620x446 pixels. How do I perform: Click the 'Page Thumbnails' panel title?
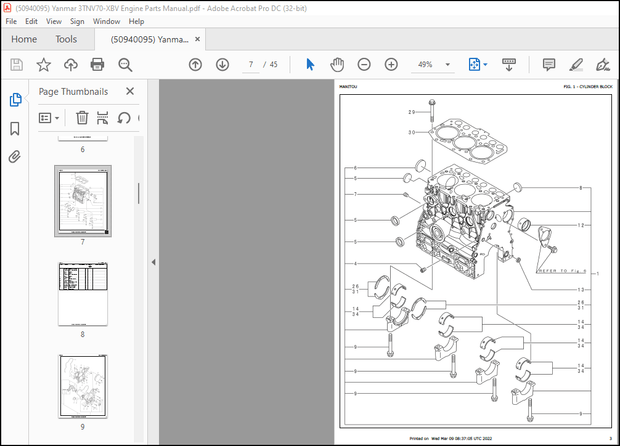[73, 92]
